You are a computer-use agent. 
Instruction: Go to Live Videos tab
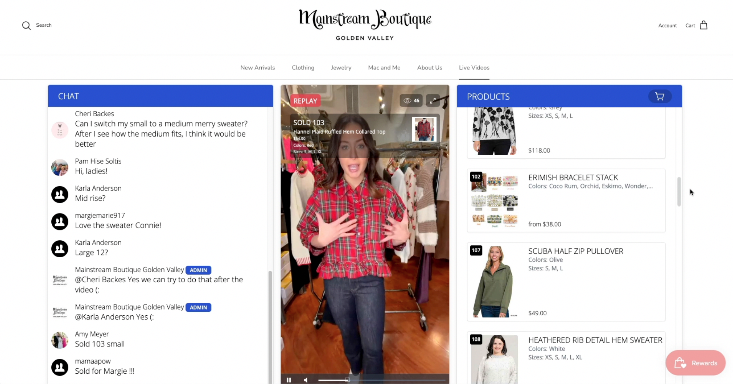(474, 68)
